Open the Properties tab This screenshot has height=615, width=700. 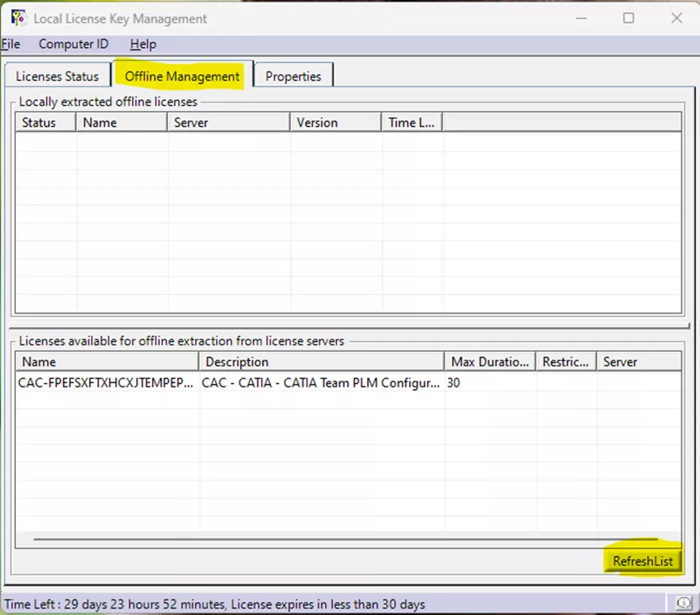click(x=293, y=76)
